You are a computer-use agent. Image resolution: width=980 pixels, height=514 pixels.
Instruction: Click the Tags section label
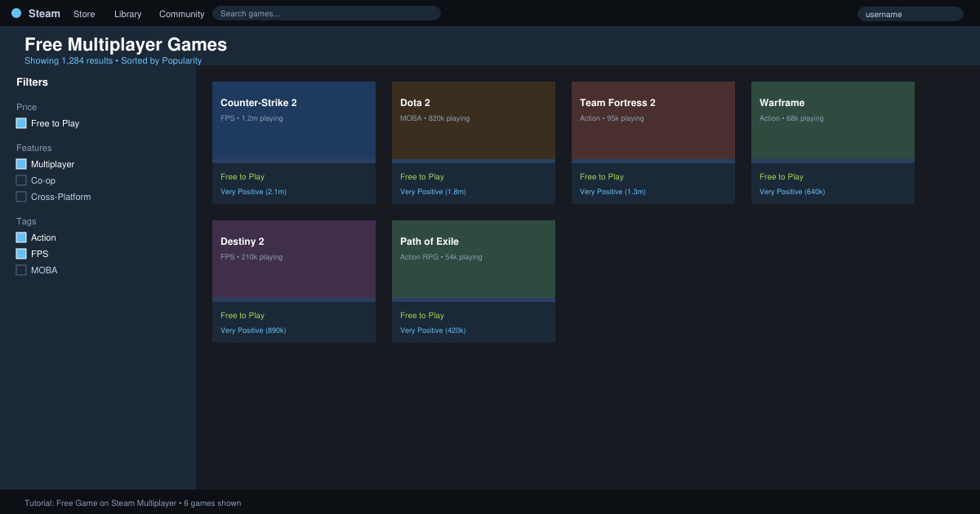point(26,221)
